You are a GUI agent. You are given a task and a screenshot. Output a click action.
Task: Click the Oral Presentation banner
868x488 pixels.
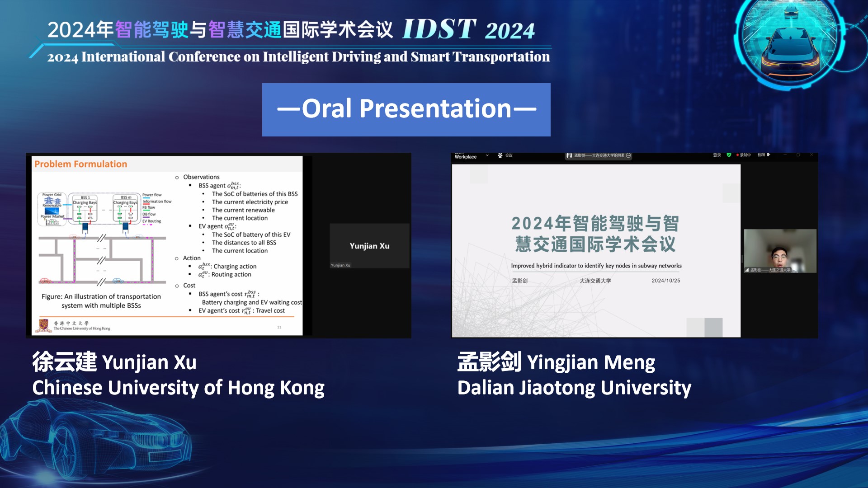coord(406,109)
